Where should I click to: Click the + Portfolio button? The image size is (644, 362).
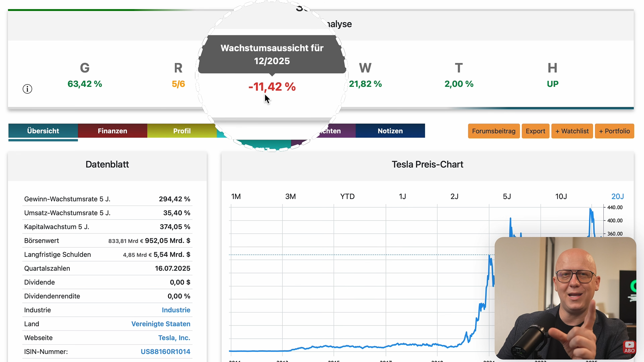coord(614,131)
